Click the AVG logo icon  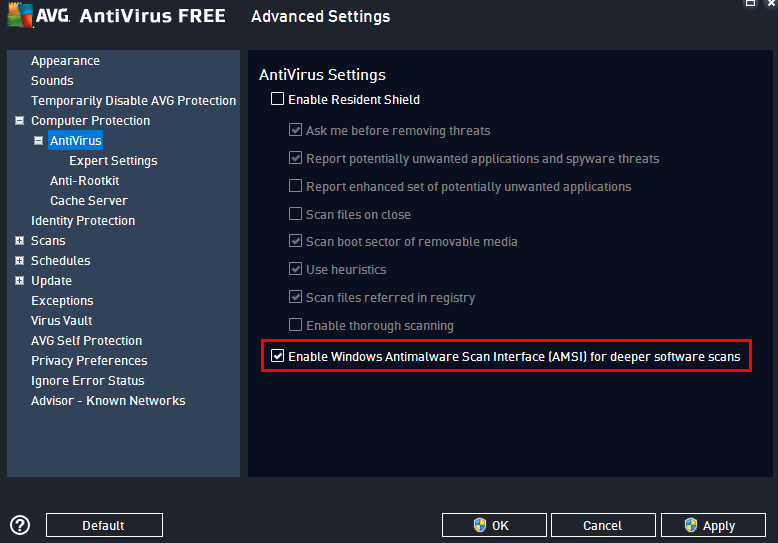coord(20,15)
